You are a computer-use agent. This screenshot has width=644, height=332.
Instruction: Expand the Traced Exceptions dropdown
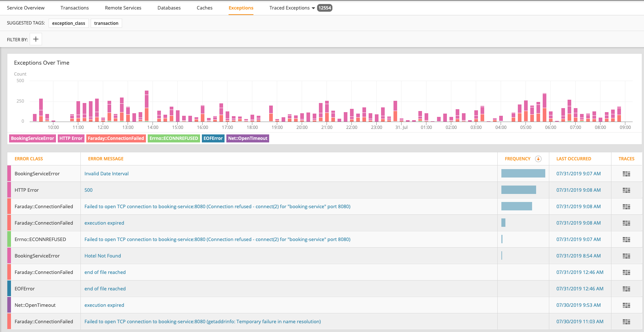pos(313,8)
